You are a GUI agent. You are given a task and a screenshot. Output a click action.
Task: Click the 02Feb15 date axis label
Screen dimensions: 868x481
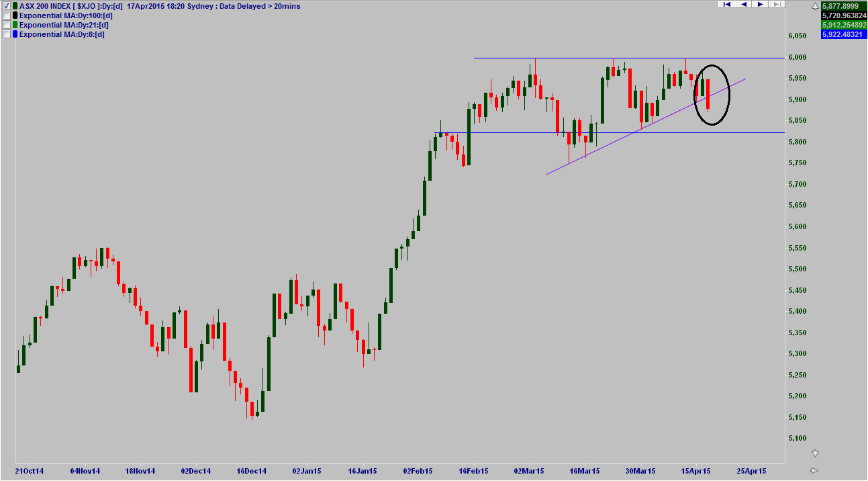pyautogui.click(x=418, y=471)
